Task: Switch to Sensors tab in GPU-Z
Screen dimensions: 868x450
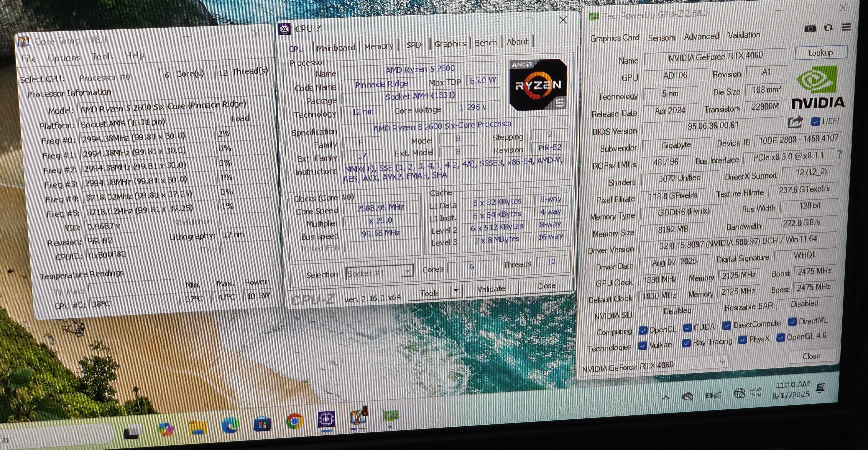Action: [661, 38]
